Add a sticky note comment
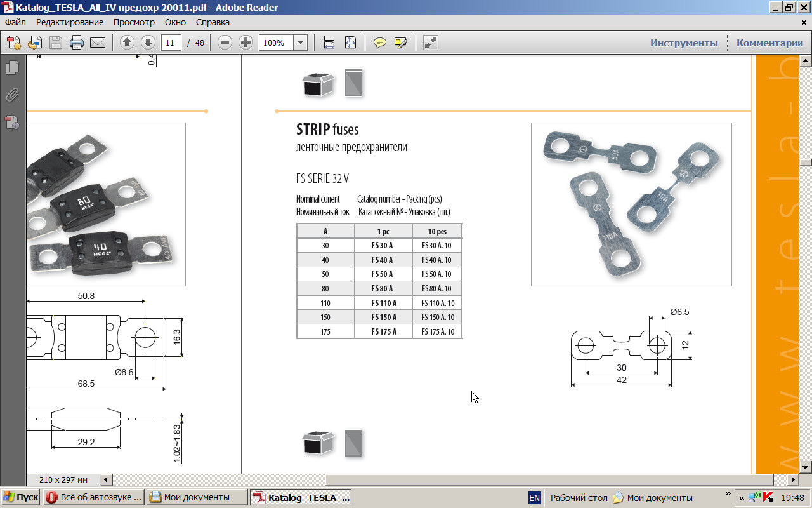This screenshot has width=812, height=508. (380, 43)
